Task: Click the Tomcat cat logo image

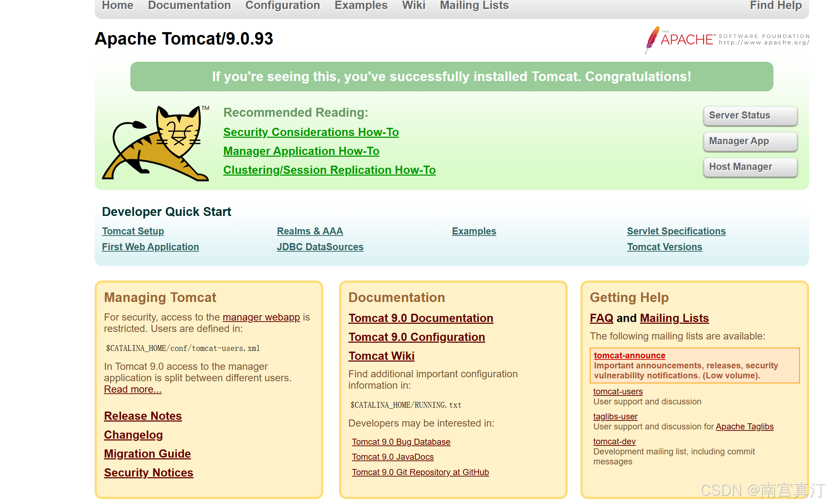Action: (x=156, y=143)
